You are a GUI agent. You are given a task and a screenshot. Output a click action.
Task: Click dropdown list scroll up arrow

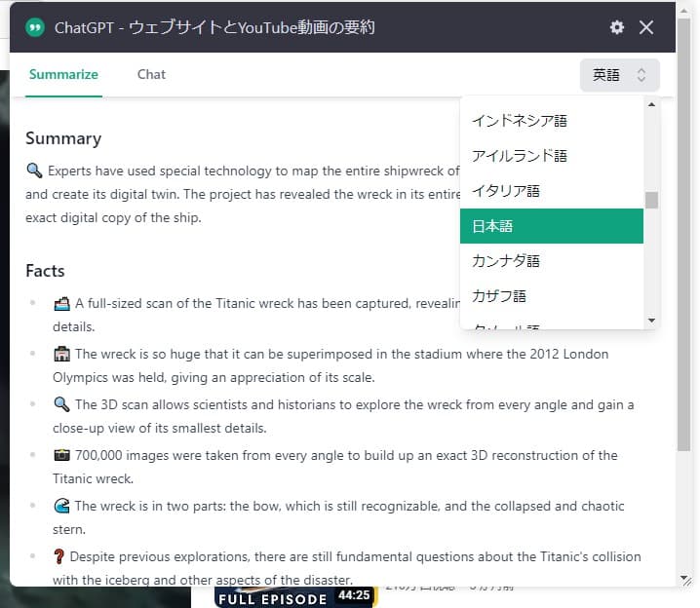tap(651, 104)
